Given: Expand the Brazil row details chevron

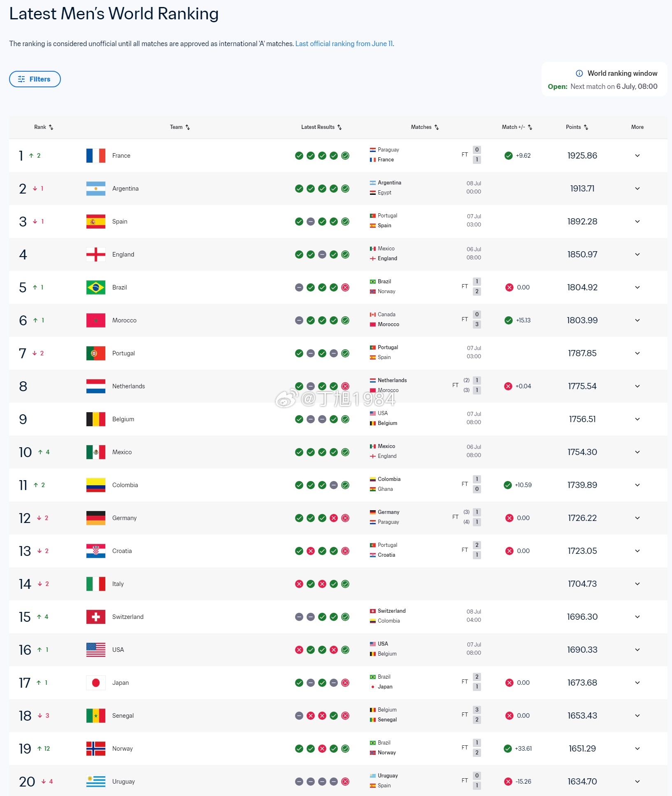Looking at the screenshot, I should (637, 287).
